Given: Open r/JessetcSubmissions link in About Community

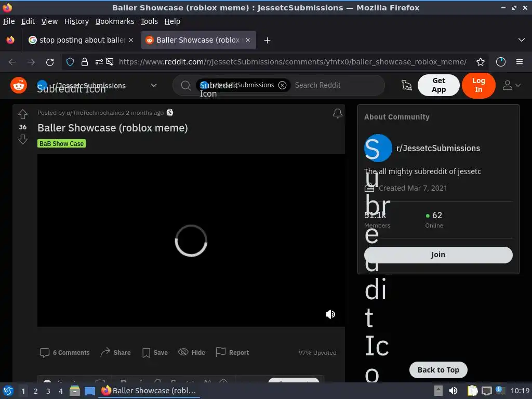Looking at the screenshot, I should [438, 148].
